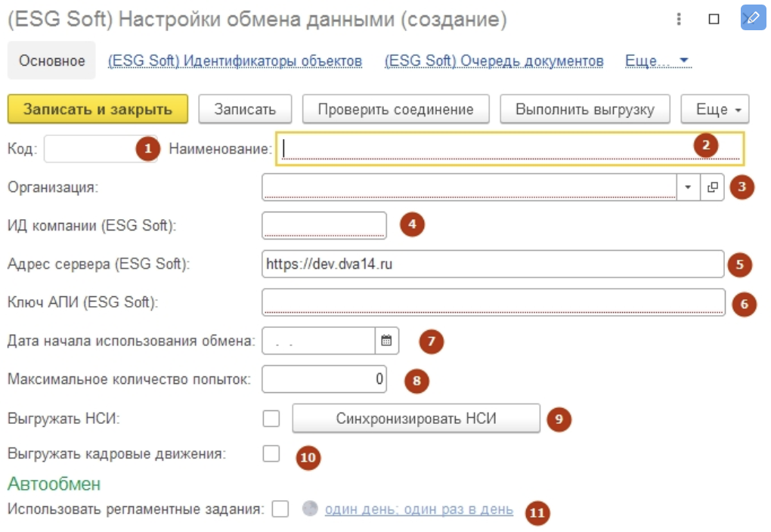
Task: Click the 'Организация:' label
Action: tap(53, 187)
